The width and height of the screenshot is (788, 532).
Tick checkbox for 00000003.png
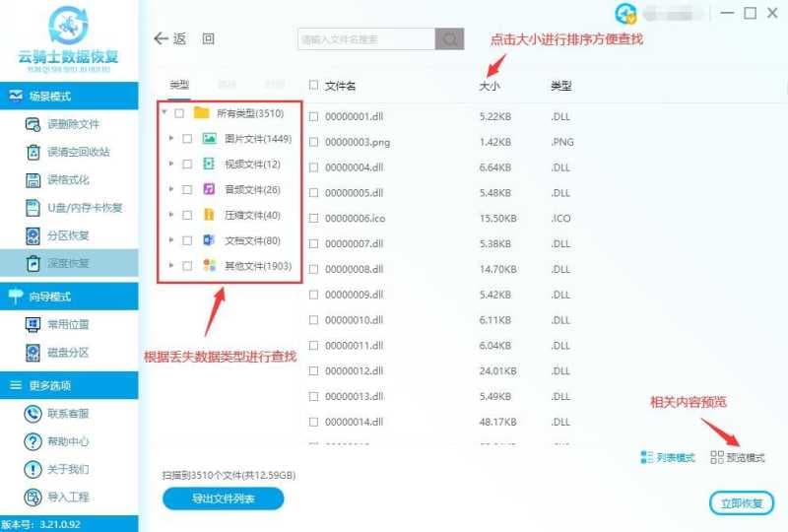pyautogui.click(x=313, y=142)
